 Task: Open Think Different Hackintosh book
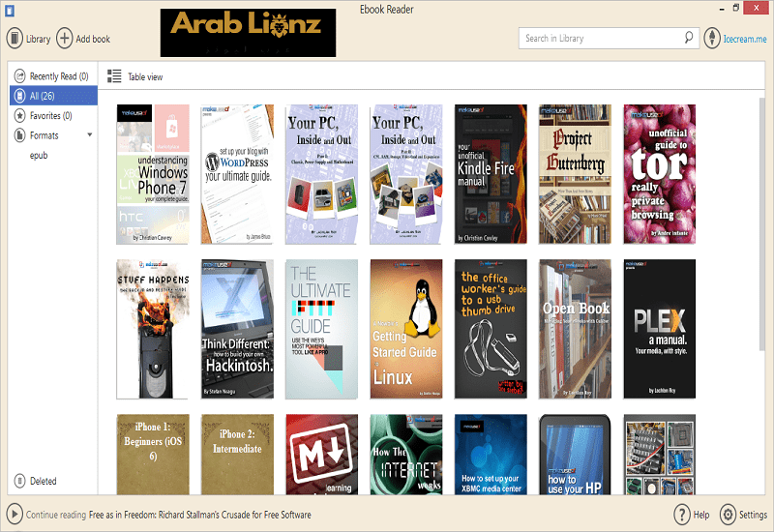tap(237, 329)
